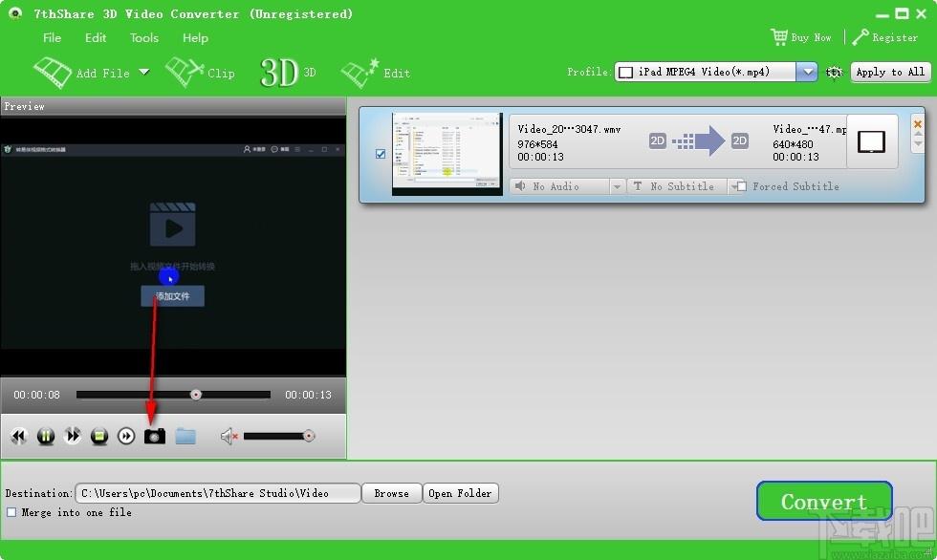Click the source resolution 976*584
This screenshot has height=560, width=937.
[537, 144]
